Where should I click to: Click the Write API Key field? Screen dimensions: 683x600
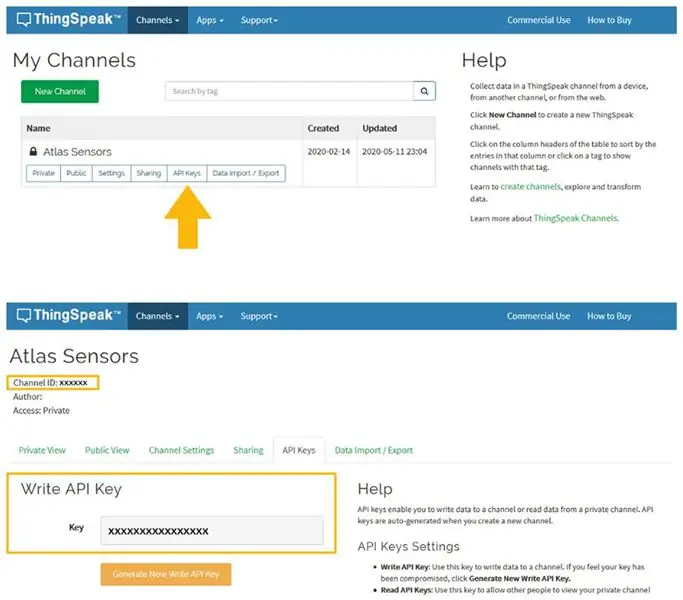212,531
